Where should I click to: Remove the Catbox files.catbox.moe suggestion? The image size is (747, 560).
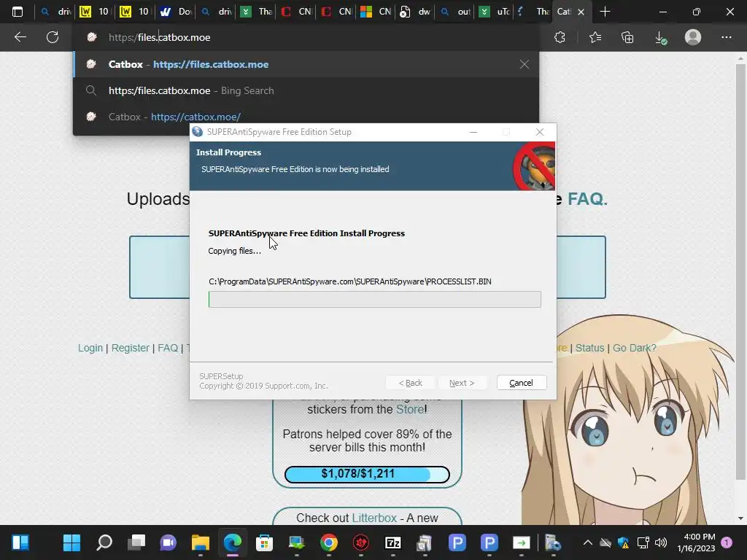coord(524,64)
